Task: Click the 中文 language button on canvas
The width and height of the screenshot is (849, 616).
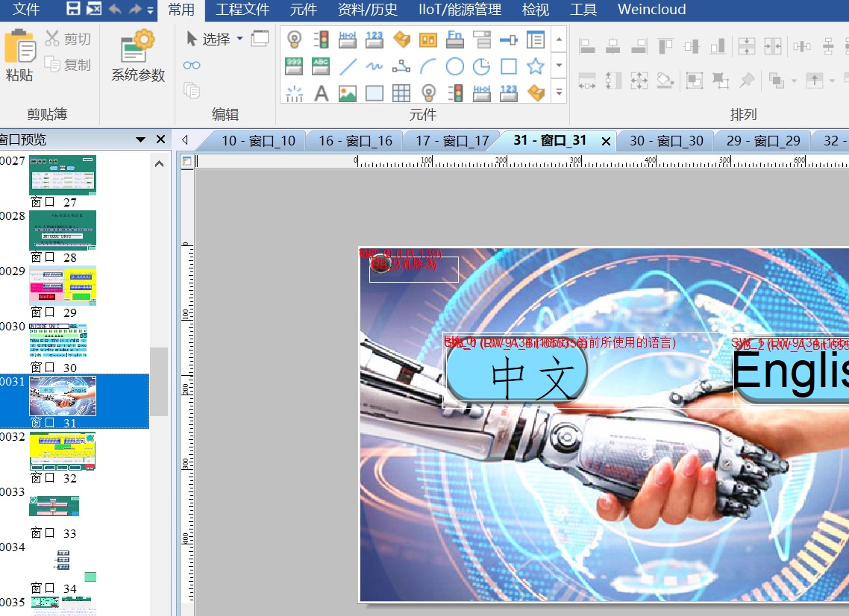Action: (x=517, y=374)
